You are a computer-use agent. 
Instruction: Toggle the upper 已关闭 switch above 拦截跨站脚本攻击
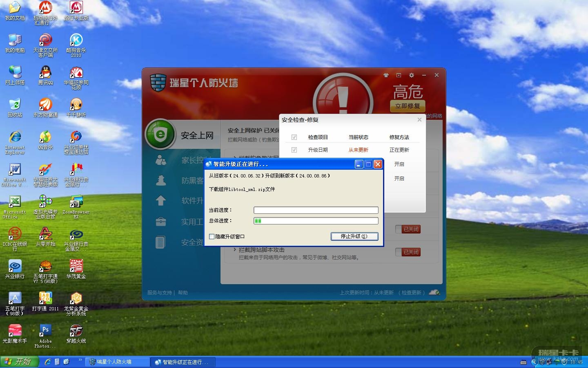click(408, 229)
